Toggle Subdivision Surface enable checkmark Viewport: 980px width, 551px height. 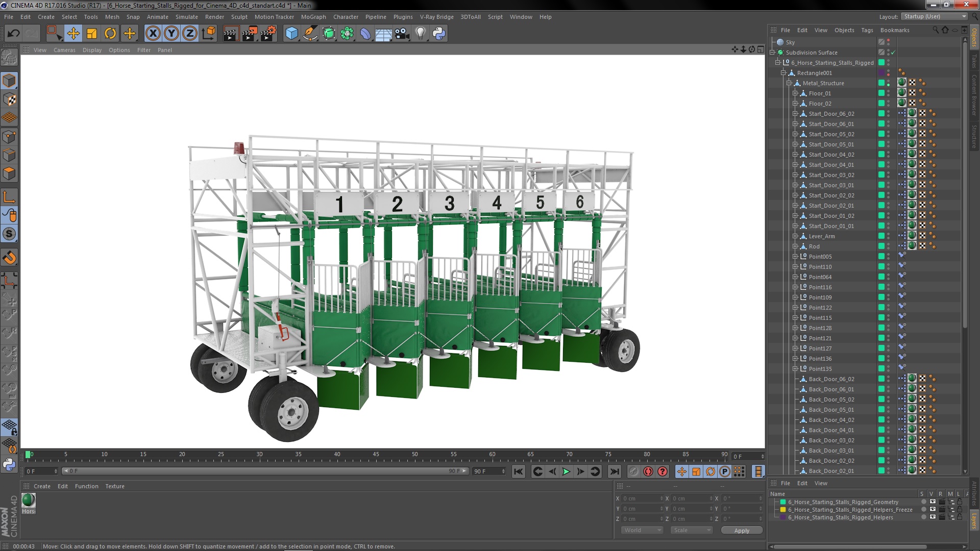click(x=893, y=53)
